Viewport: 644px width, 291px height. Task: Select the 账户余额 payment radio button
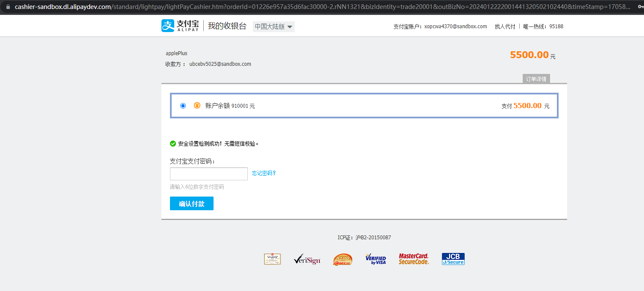183,106
